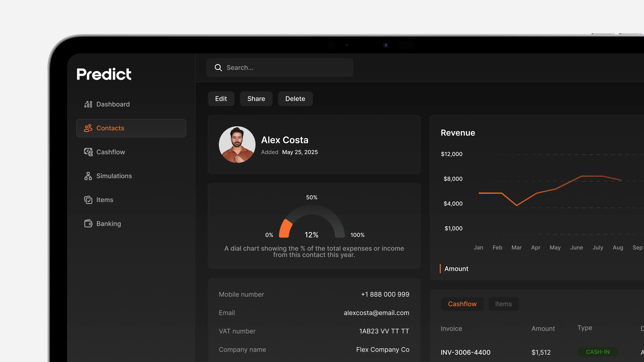Open Simulations in the sidebar

[x=131, y=176]
